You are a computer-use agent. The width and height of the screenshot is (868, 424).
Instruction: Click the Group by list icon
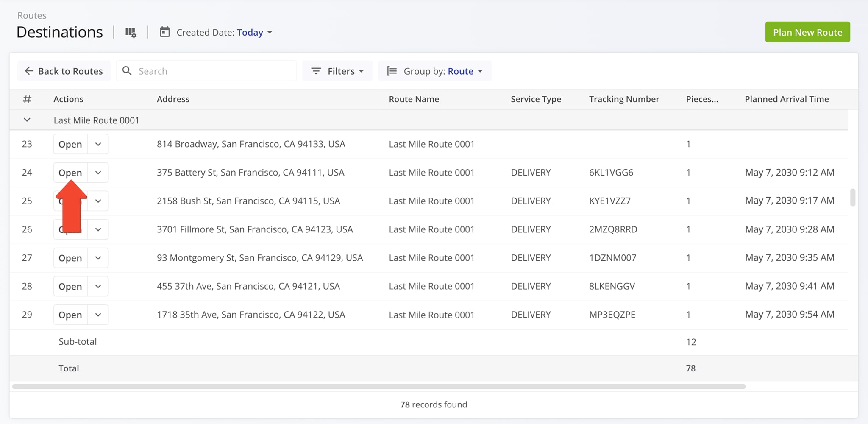coord(392,71)
